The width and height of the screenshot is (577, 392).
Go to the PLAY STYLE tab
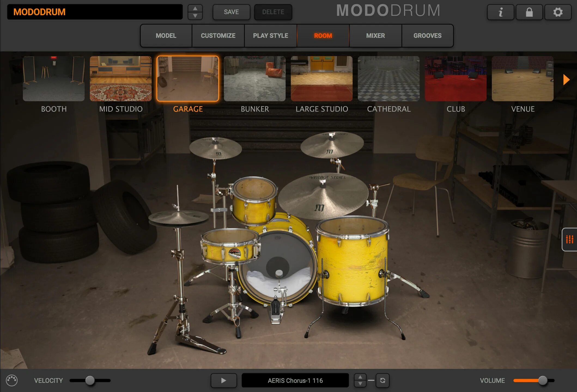(271, 36)
